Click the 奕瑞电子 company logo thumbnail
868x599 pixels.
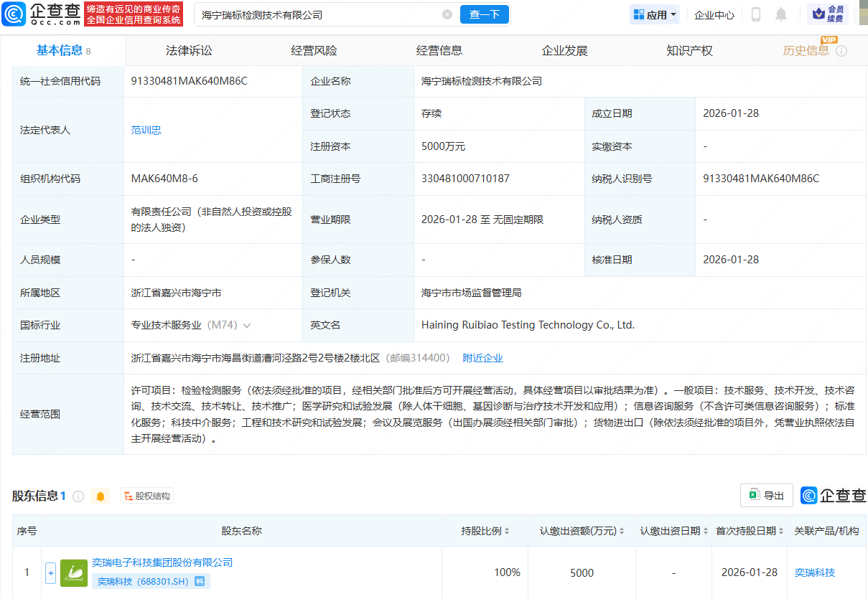click(74, 572)
